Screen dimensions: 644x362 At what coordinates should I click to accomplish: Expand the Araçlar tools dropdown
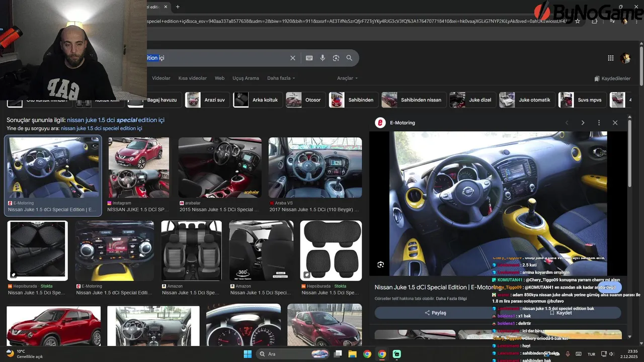(348, 78)
